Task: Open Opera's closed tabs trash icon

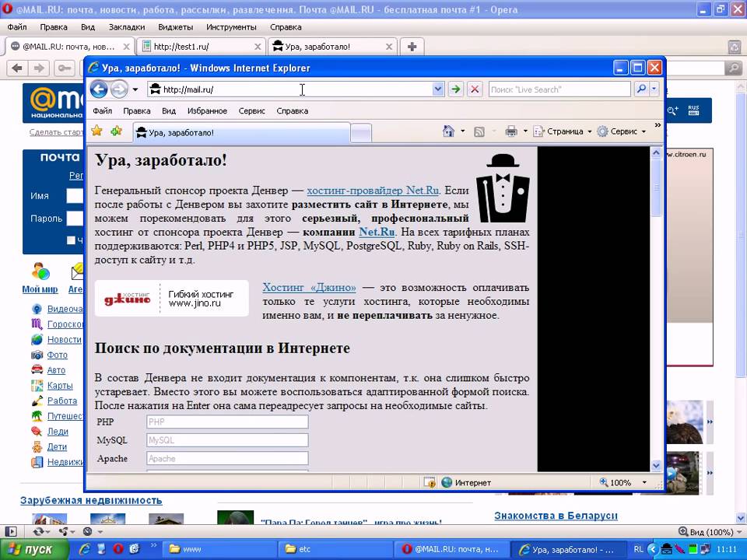Action: coord(734,47)
